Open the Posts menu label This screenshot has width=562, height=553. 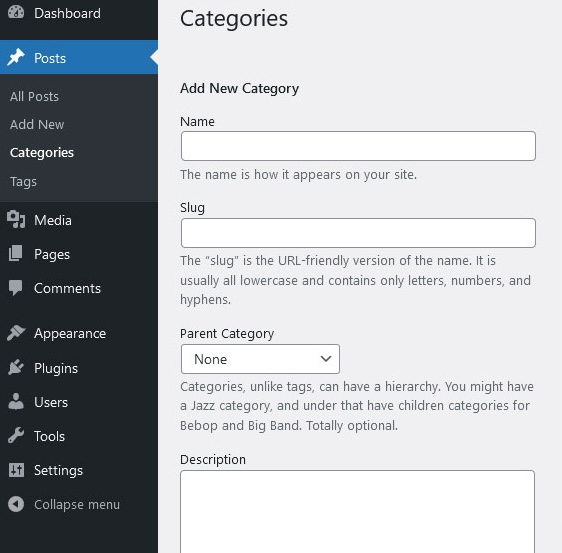click(50, 58)
